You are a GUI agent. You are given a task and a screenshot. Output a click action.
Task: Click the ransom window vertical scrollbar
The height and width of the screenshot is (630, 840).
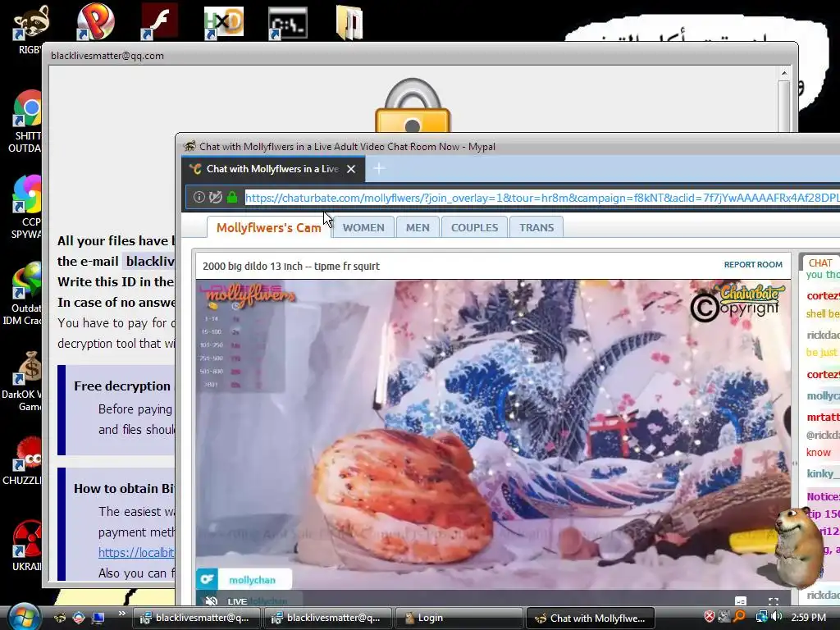tap(783, 107)
